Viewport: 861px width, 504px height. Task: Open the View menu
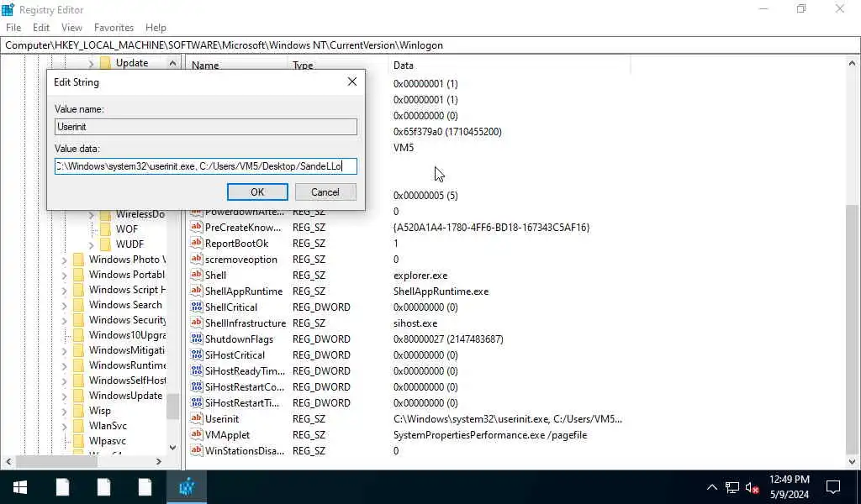[x=71, y=28]
